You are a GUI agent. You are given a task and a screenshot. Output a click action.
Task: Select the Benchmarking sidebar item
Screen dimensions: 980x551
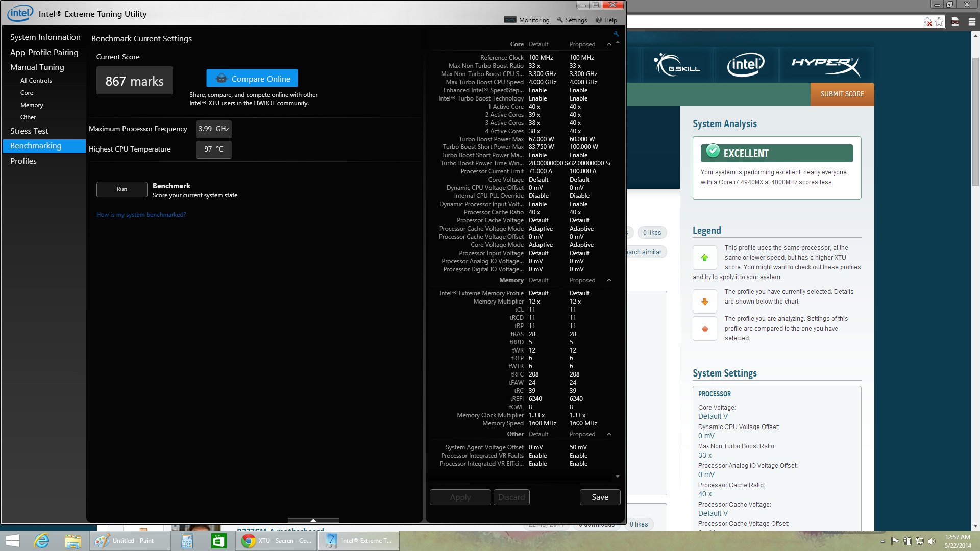[44, 146]
